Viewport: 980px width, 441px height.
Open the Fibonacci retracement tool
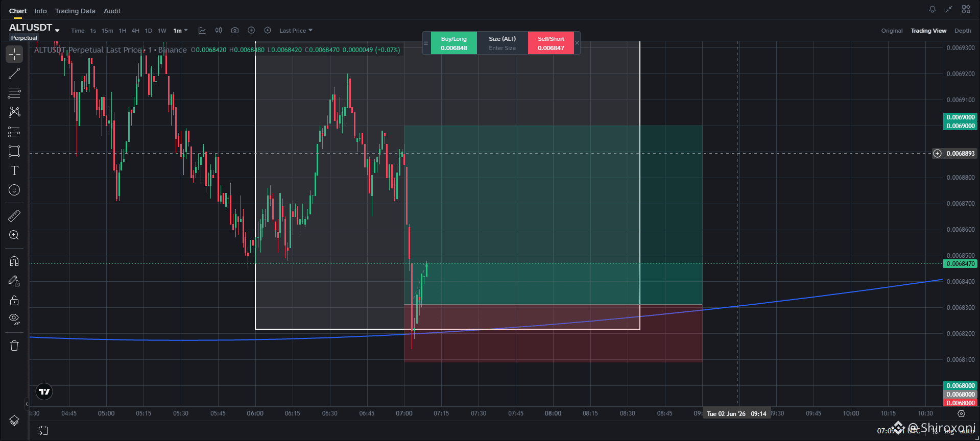point(14,93)
